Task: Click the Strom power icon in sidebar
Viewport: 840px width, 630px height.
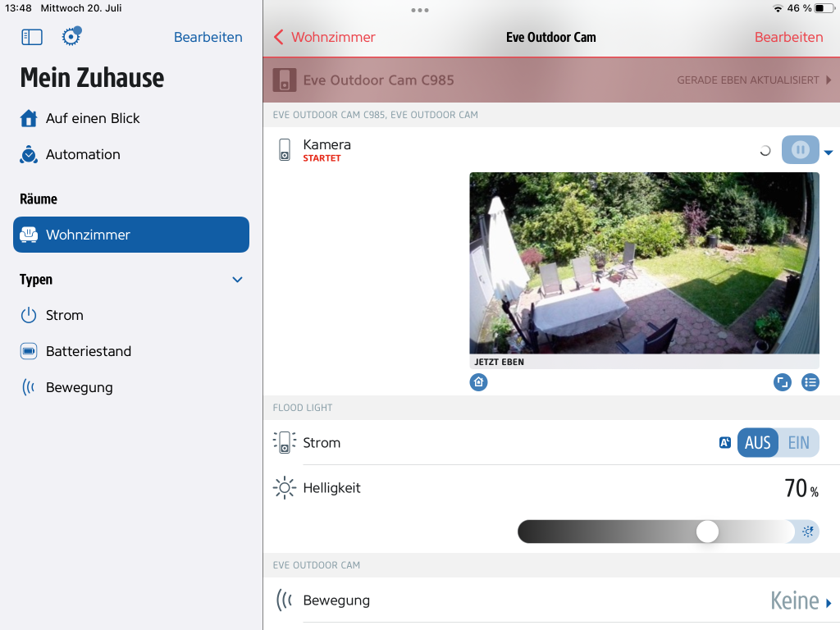Action: click(29, 315)
